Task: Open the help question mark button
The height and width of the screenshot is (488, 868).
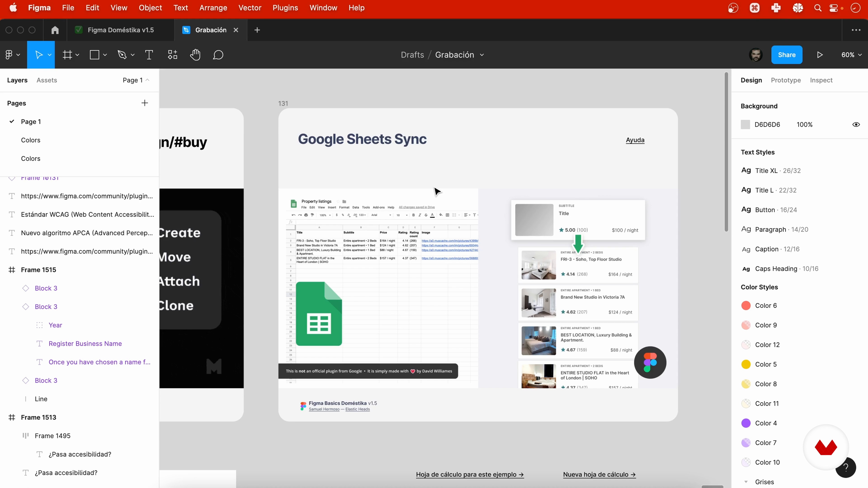Action: (846, 467)
